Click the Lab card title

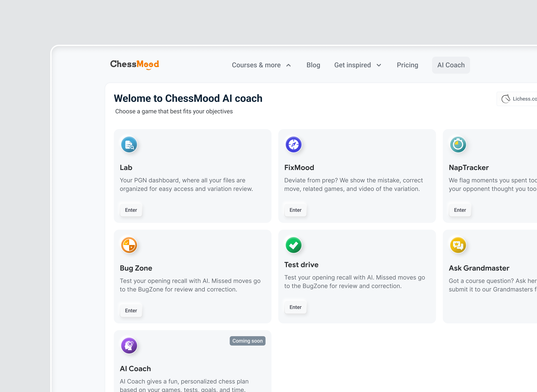click(x=126, y=168)
